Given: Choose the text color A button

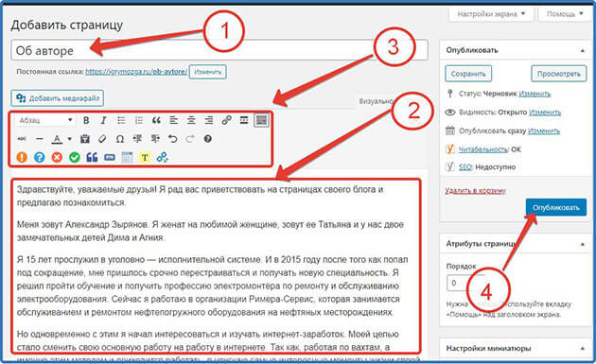Looking at the screenshot, I should pyautogui.click(x=57, y=139).
